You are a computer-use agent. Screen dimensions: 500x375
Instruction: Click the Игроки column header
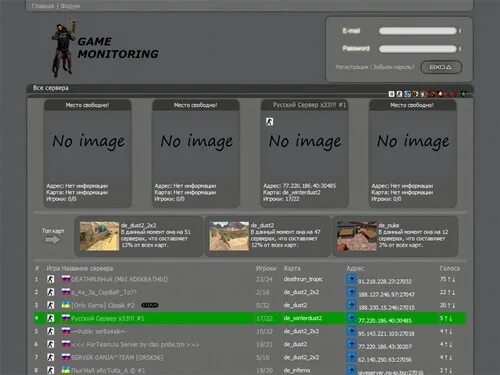[266, 268]
